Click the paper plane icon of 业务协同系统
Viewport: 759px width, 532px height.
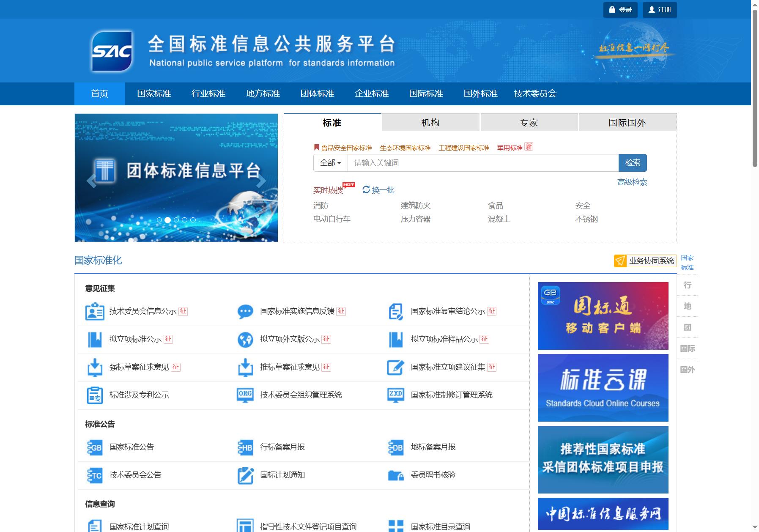click(620, 261)
